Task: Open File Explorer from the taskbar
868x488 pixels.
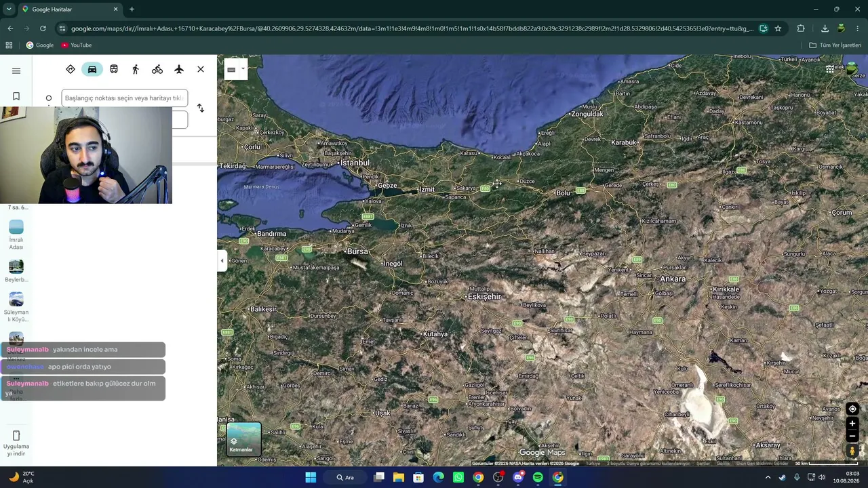Action: [399, 477]
